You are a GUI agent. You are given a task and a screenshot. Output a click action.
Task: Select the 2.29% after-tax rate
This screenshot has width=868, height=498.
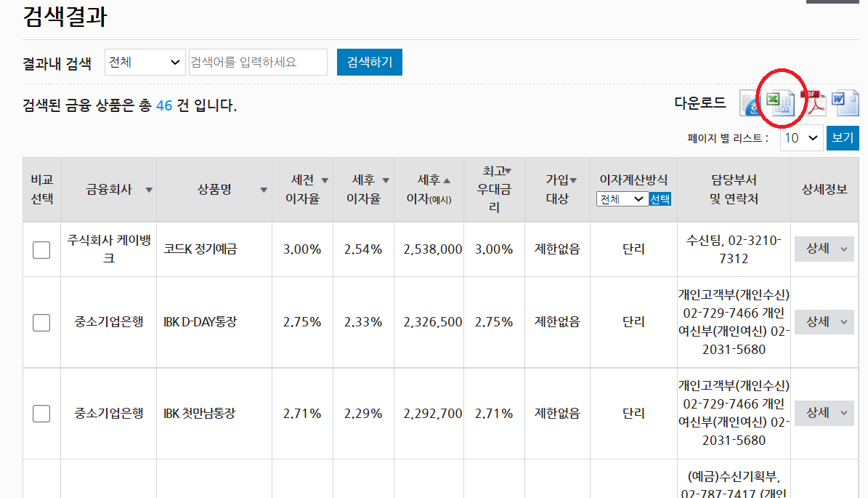[x=363, y=413]
